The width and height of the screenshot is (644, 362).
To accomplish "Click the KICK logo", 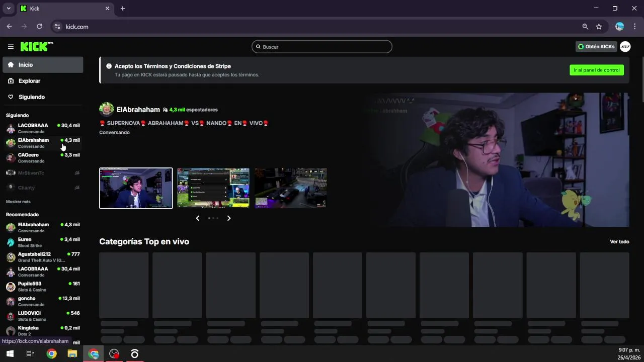I will click(x=37, y=46).
